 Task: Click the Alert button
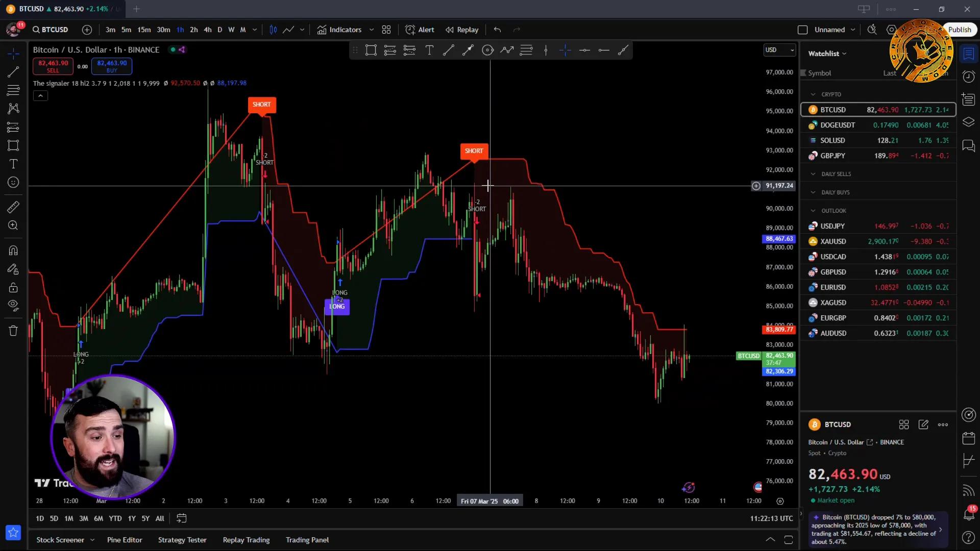click(420, 30)
